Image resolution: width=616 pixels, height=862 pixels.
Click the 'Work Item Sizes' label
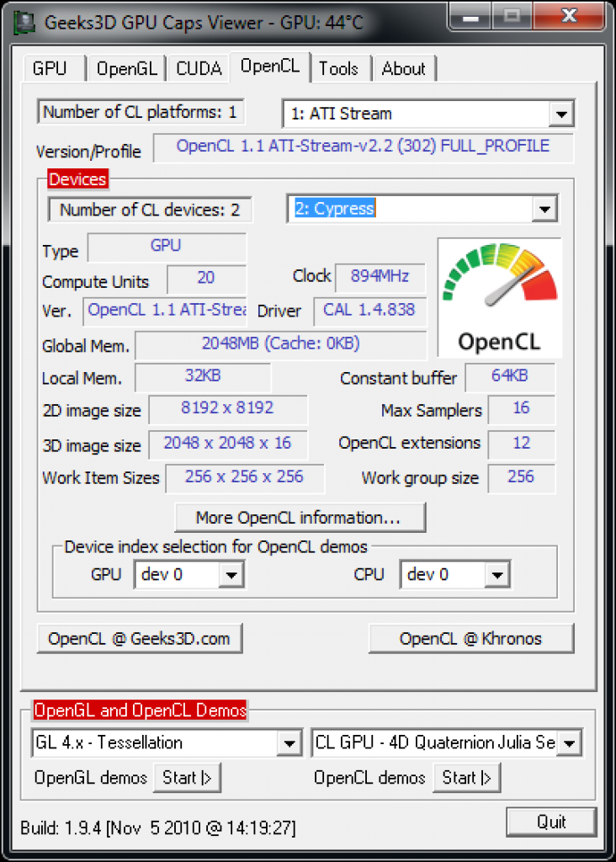tap(101, 478)
